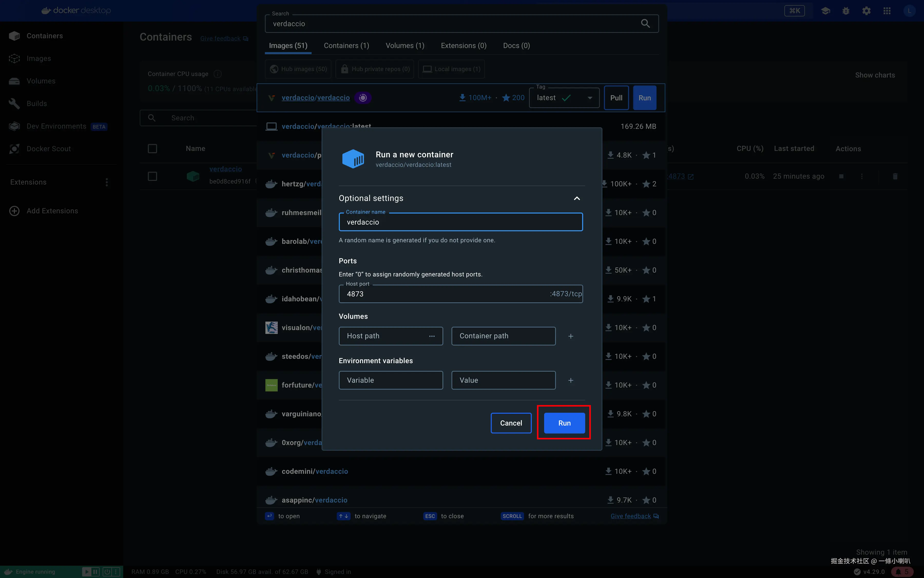The width and height of the screenshot is (924, 578).
Task: Open the Tag latest dropdown
Action: point(564,98)
